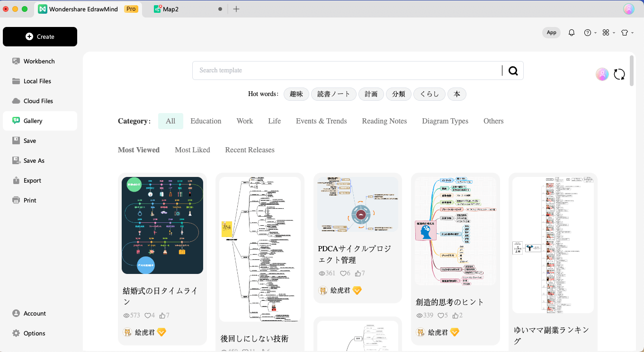Click the App button
The image size is (644, 352).
pos(551,33)
